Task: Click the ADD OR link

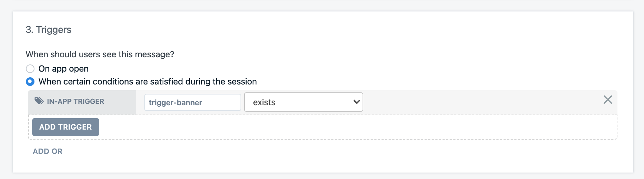Action: click(48, 151)
